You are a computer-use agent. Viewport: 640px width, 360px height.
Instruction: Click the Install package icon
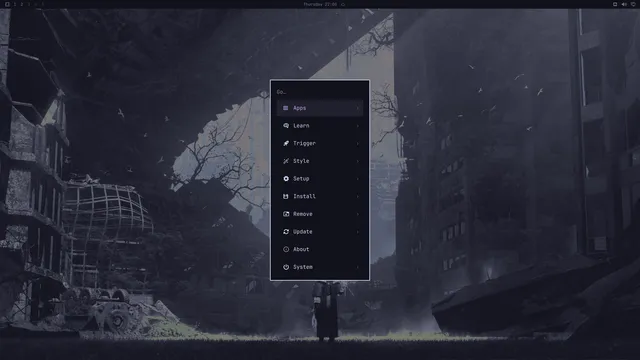pyautogui.click(x=286, y=196)
